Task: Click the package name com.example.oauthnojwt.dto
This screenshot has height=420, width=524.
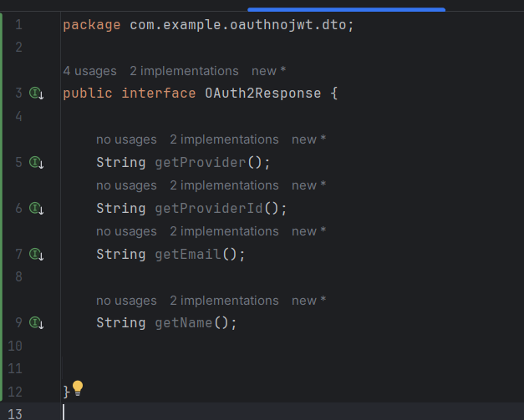Action: coord(238,25)
